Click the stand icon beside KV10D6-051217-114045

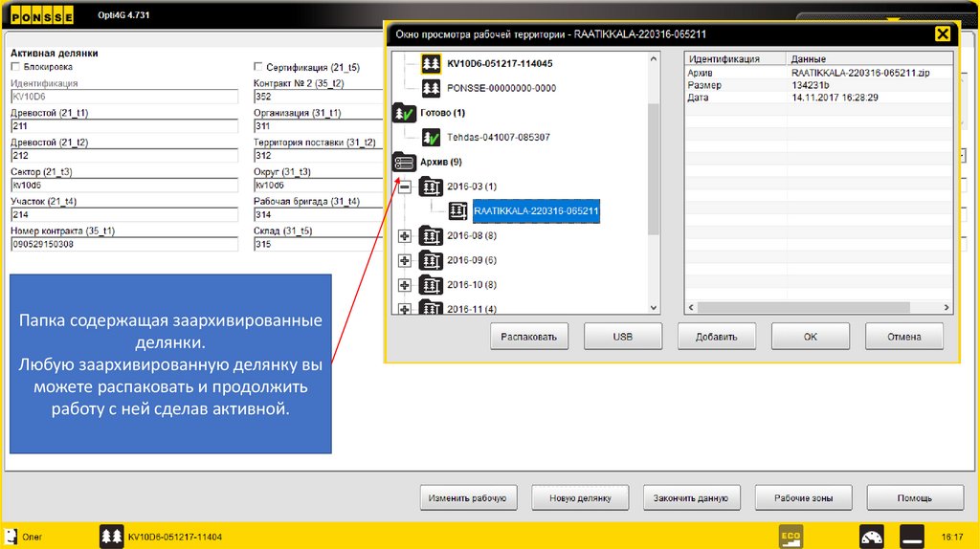[431, 64]
